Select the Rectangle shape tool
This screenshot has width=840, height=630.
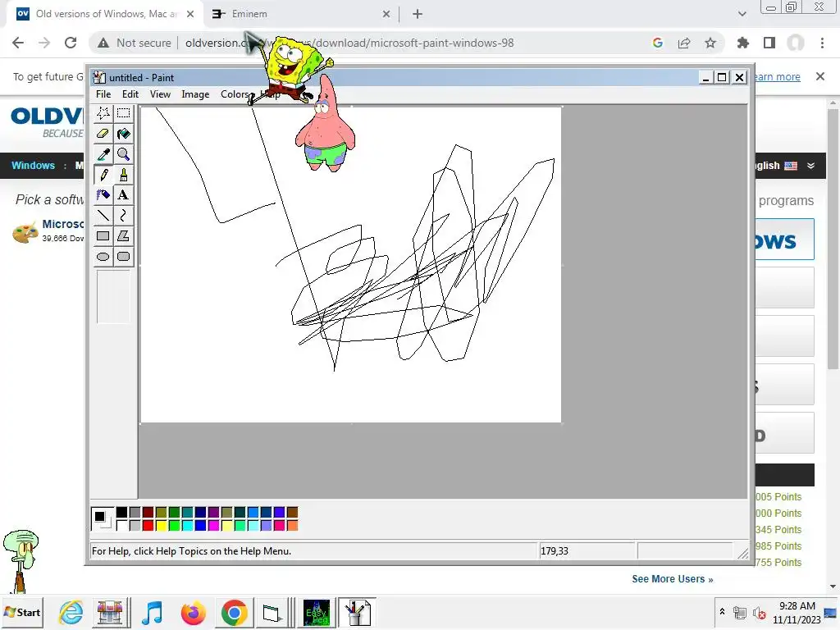(x=103, y=235)
